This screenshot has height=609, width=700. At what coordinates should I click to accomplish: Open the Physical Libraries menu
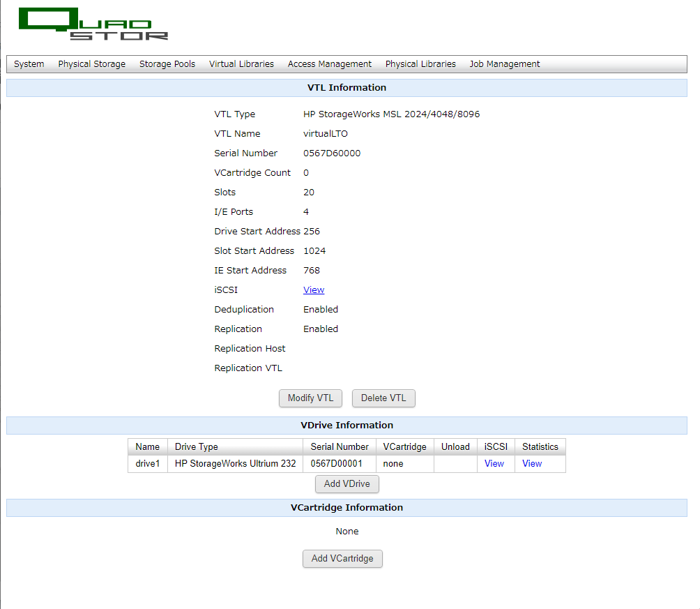pyautogui.click(x=420, y=64)
